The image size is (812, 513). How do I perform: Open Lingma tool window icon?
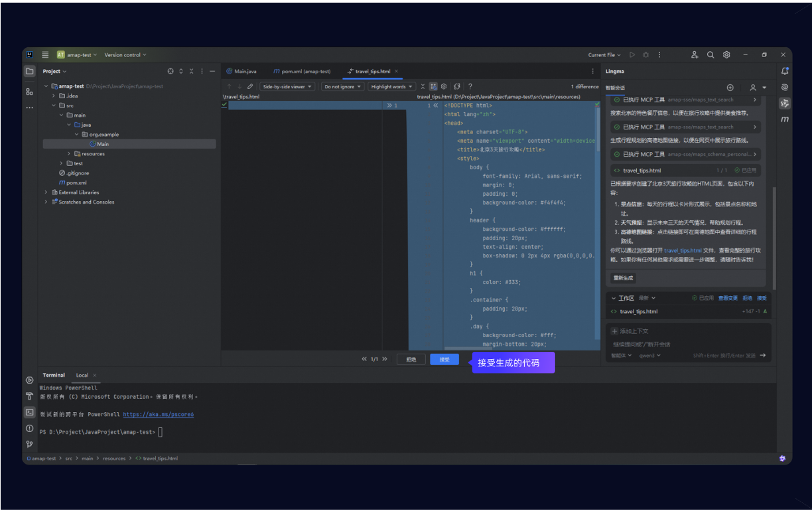pos(785,103)
